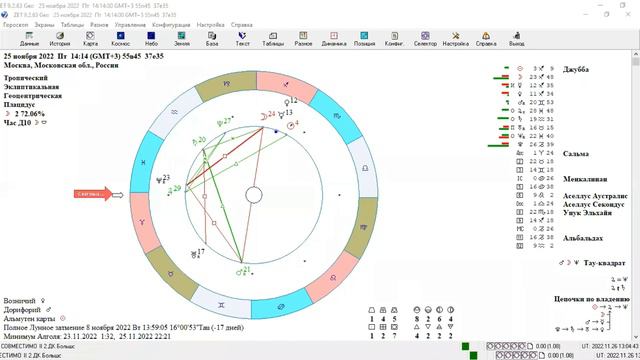Open the Данные toolbar button
This screenshot has width=640, height=360.
tap(29, 39)
